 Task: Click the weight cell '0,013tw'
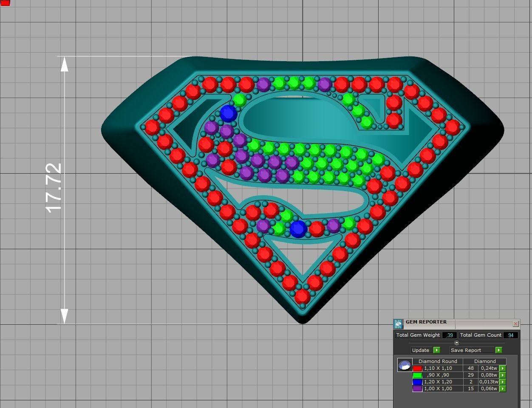[x=489, y=382]
